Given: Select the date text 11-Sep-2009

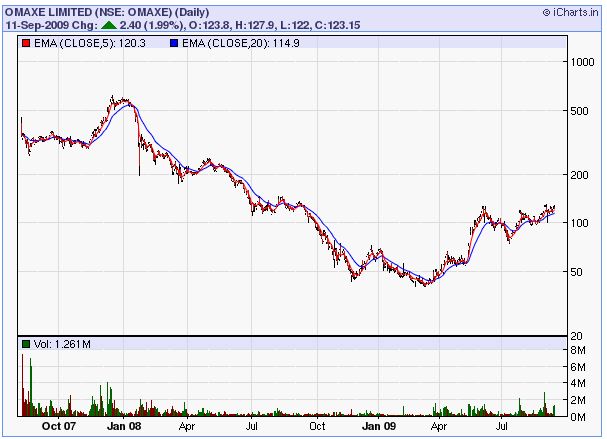Looking at the screenshot, I should pos(37,26).
